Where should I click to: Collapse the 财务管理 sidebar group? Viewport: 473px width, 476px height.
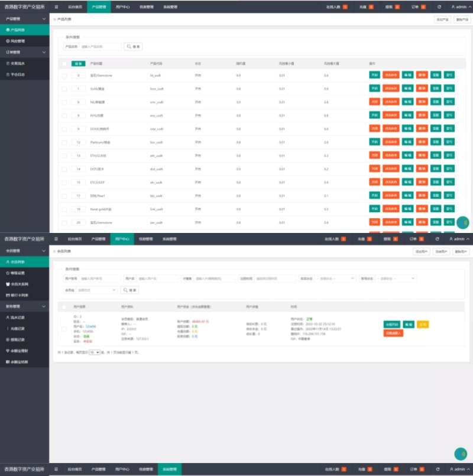click(44, 306)
